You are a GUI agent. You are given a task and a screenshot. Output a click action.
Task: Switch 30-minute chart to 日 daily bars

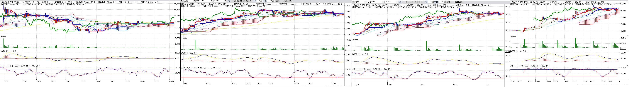tap(410, 2)
